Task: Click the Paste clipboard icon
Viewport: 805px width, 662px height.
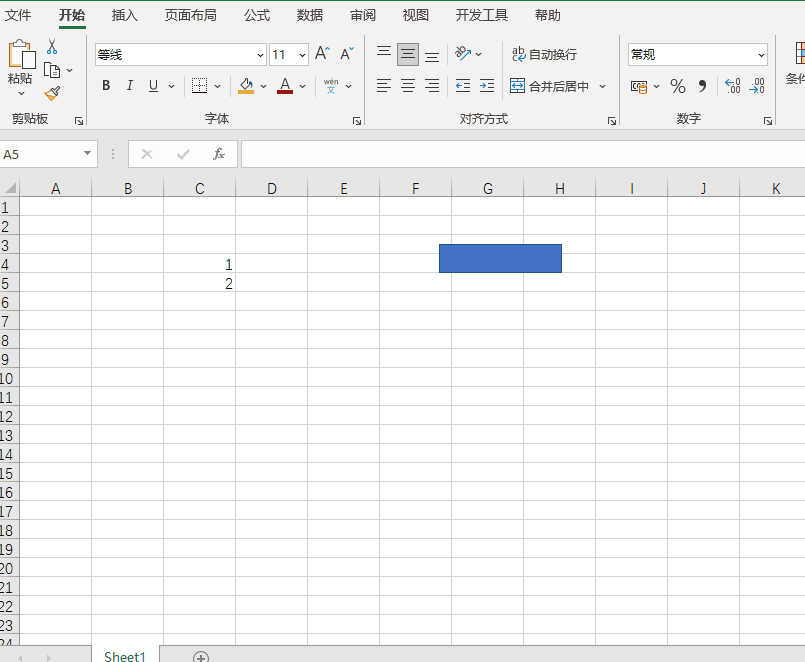Action: pyautogui.click(x=22, y=54)
